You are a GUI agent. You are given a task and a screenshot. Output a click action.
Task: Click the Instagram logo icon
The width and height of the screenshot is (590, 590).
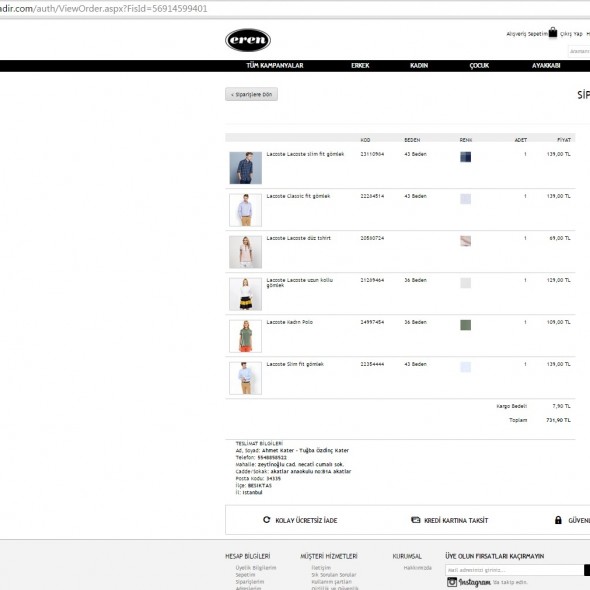[452, 582]
